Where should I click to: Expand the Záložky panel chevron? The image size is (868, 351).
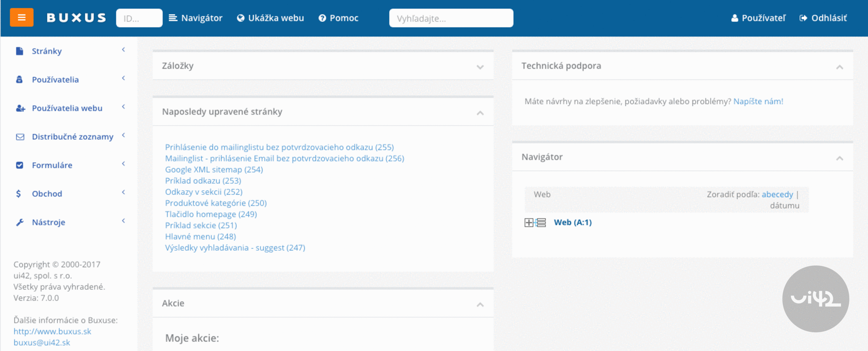[x=480, y=67]
